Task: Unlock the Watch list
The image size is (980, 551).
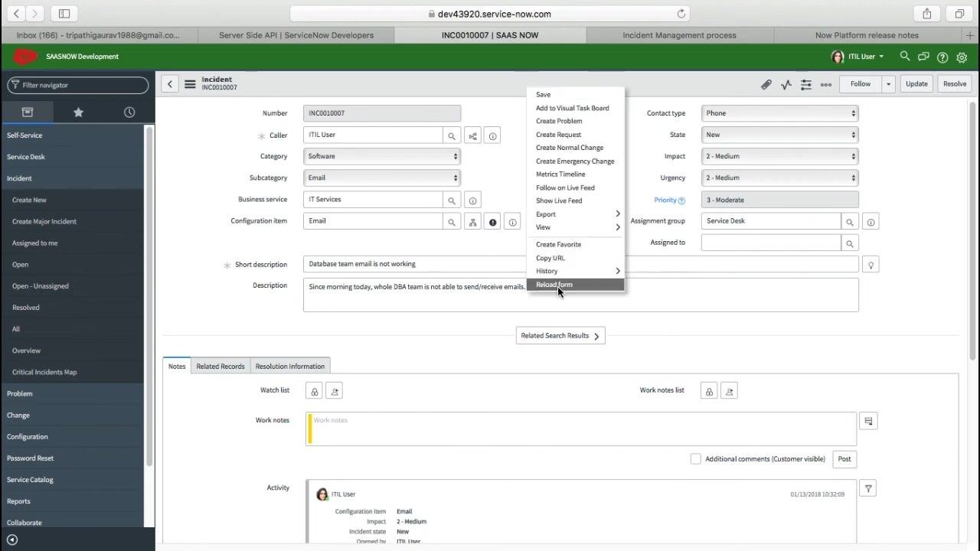Action: (314, 391)
